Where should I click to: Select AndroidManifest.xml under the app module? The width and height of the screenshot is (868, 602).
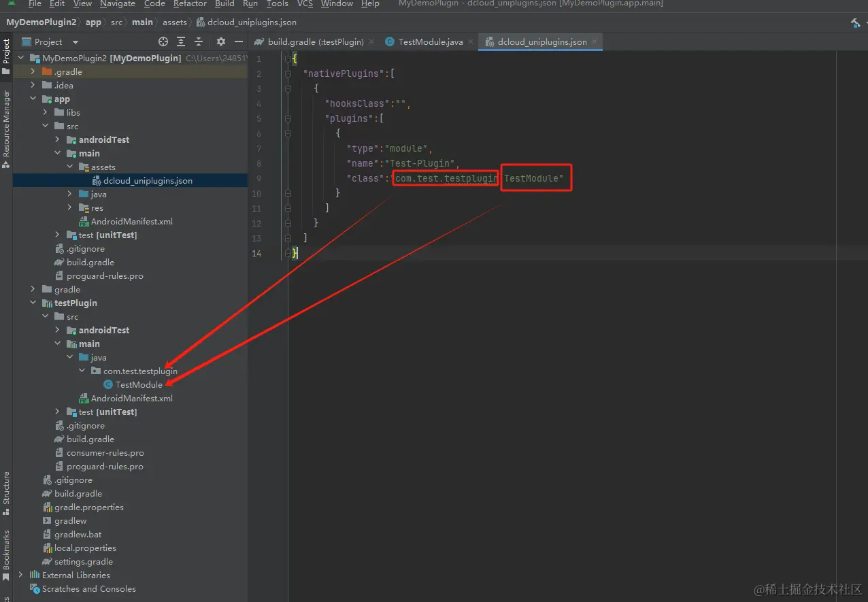click(x=131, y=221)
